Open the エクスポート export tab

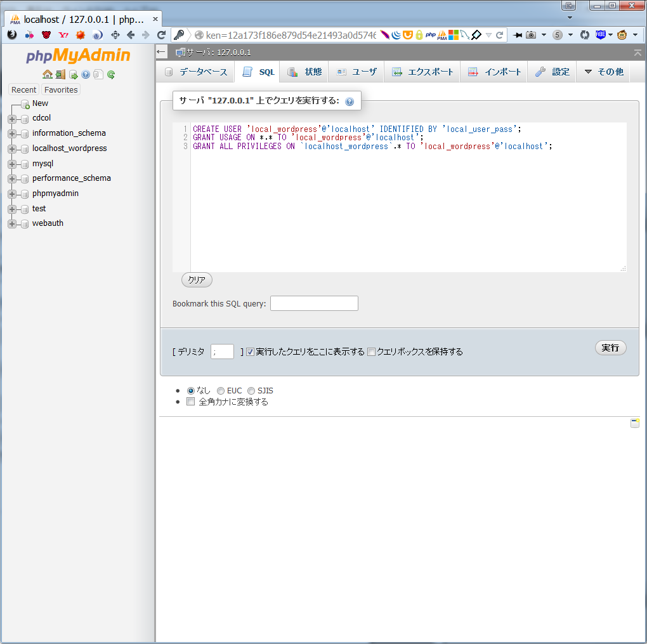click(x=422, y=72)
